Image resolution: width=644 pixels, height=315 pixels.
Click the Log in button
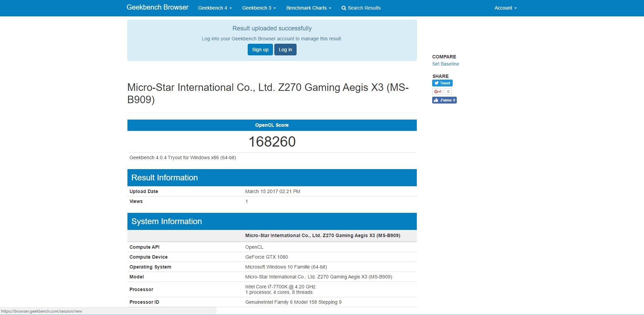pyautogui.click(x=285, y=50)
